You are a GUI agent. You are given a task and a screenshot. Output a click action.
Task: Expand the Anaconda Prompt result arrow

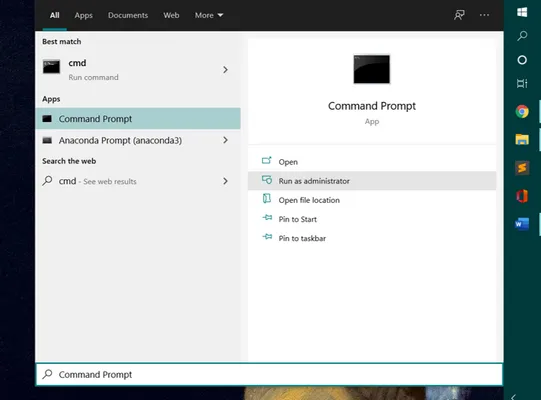225,140
